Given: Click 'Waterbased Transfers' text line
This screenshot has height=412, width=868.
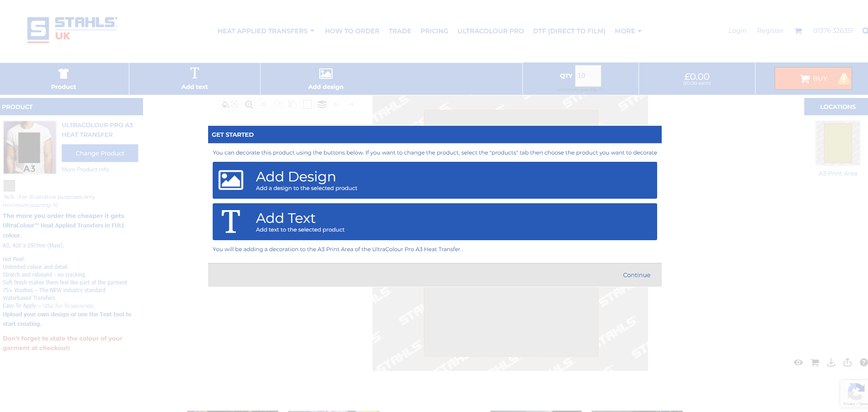Looking at the screenshot, I should [x=29, y=298].
